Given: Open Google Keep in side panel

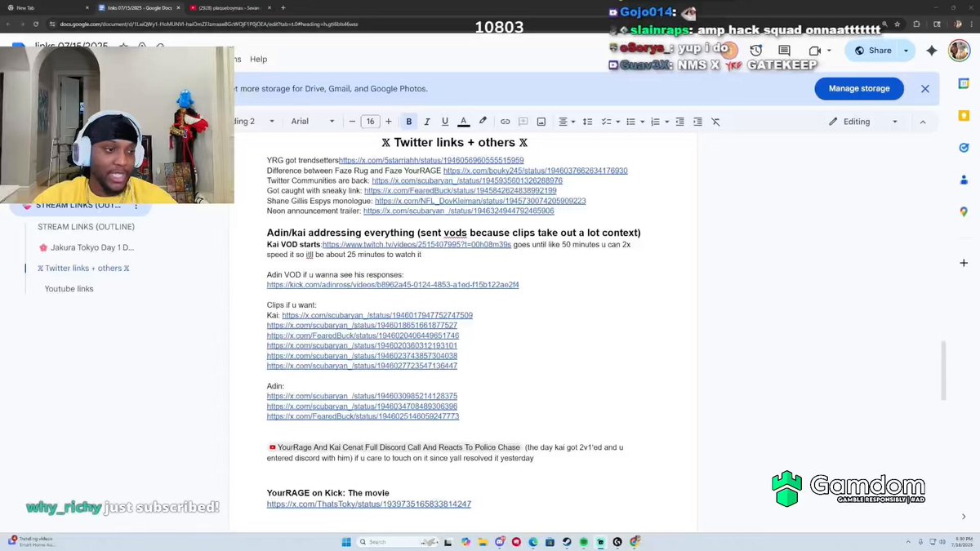Looking at the screenshot, I should pos(964,116).
